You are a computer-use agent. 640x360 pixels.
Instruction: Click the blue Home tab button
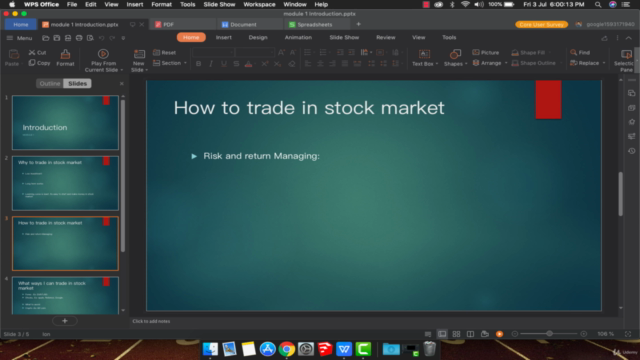point(21,24)
